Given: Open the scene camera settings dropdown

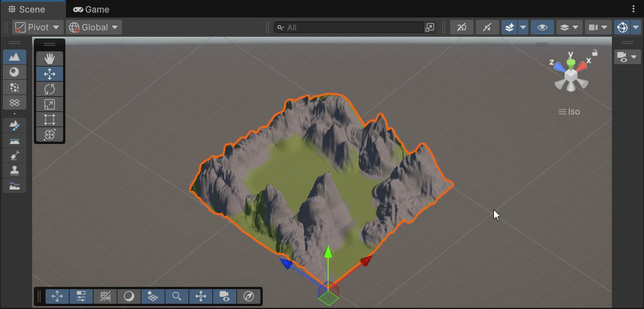Looking at the screenshot, I should (598, 27).
